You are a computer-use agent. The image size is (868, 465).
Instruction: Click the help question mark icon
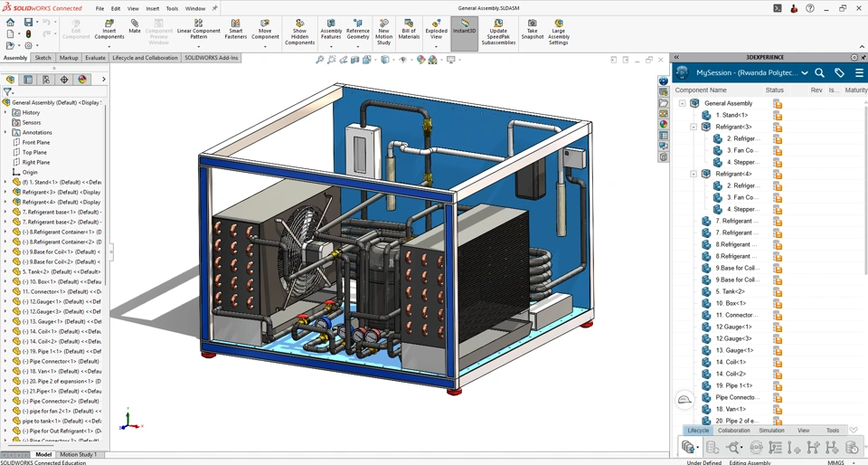[810, 8]
